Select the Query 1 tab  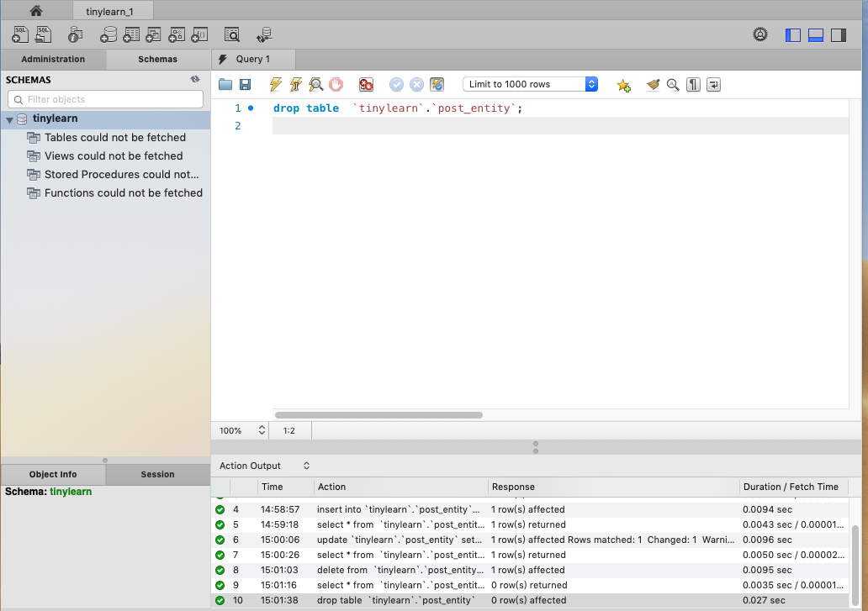[253, 59]
